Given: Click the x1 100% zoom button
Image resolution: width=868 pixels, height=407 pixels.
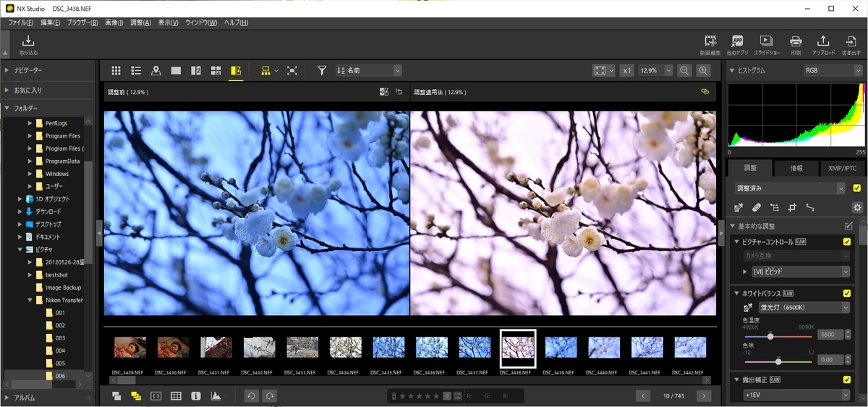Looking at the screenshot, I should tap(626, 70).
